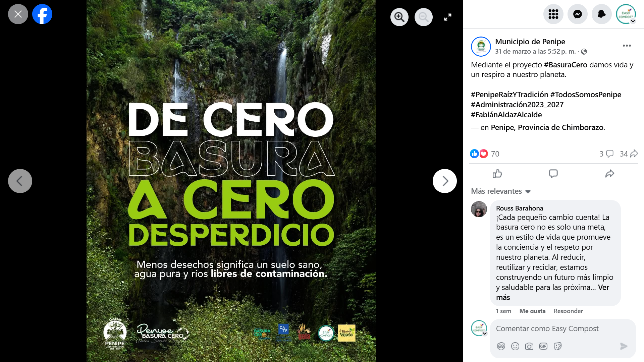
Task: Expand the Más relevantes sort dropdown
Action: [500, 191]
